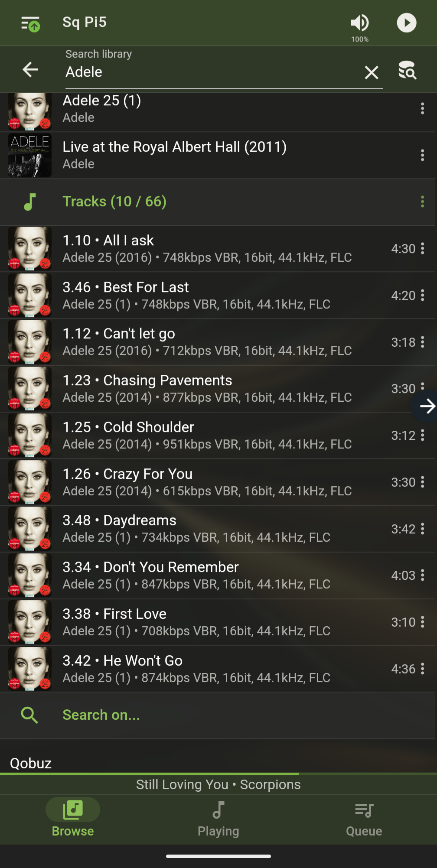Open the Adele 25 (1) album thumbnail
The width and height of the screenshot is (437, 868).
tap(29, 111)
